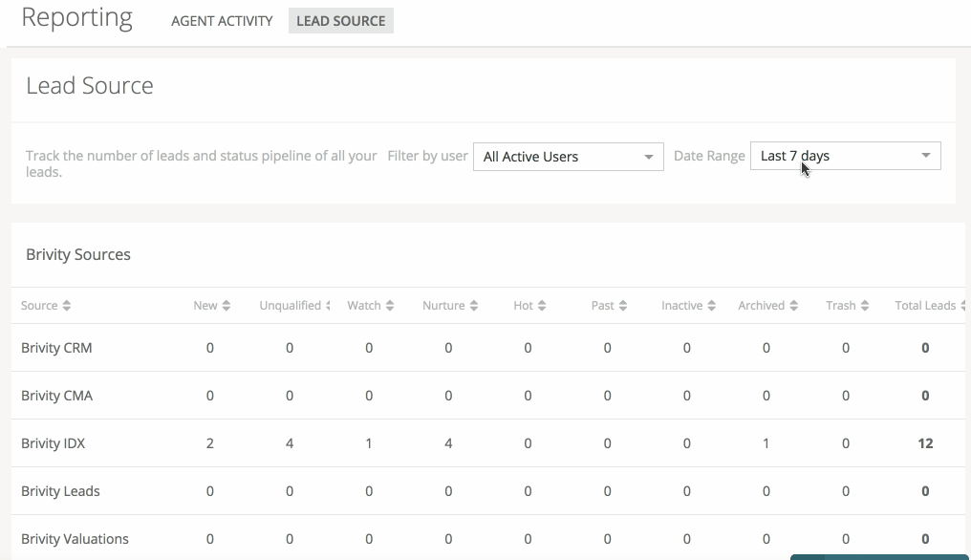Select the Brivity CRM source row
971x560 pixels.
[488, 348]
